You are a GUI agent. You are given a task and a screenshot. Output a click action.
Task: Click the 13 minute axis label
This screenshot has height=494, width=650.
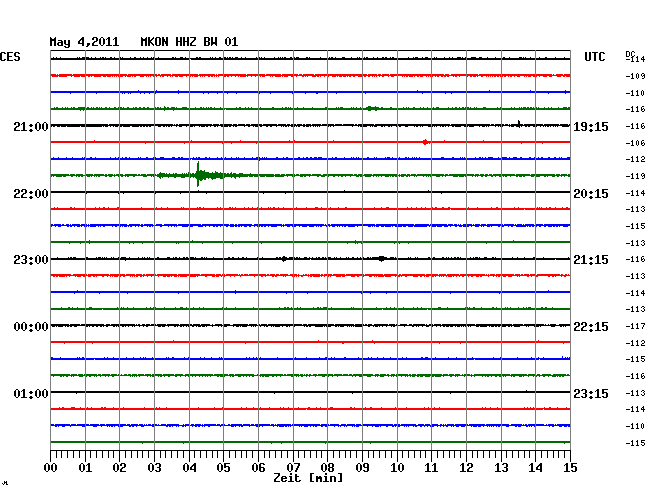[501, 468]
